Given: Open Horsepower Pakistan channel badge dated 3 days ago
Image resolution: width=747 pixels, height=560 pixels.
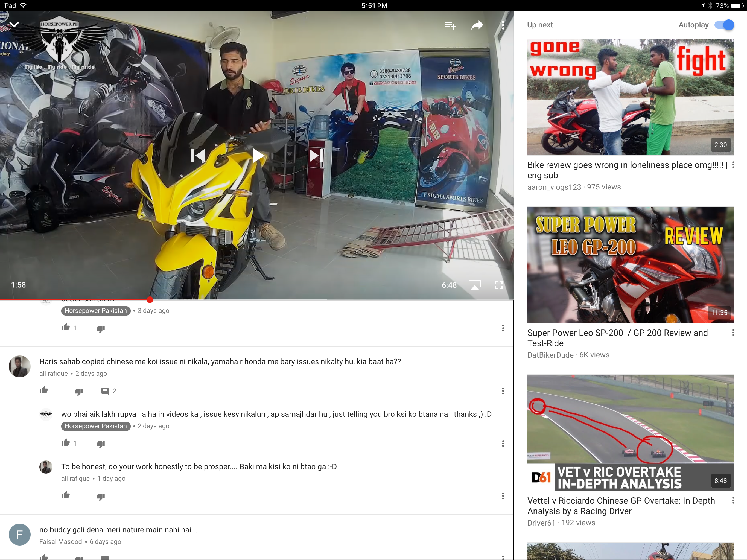Looking at the screenshot, I should click(x=96, y=311).
